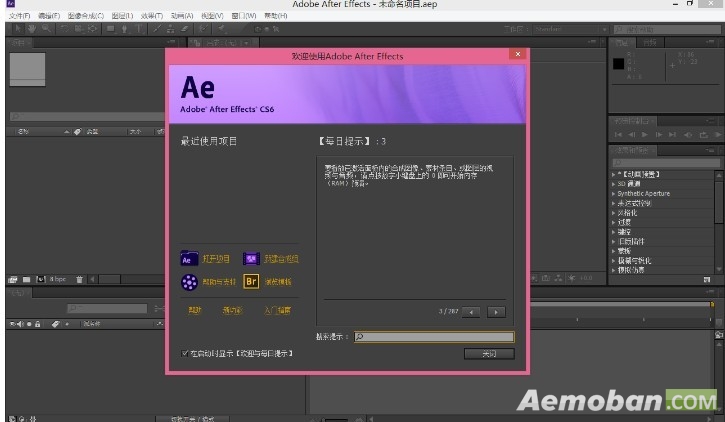Image resolution: width=725 pixels, height=422 pixels.
Task: Open the 图层(L) menu
Action: [122, 16]
